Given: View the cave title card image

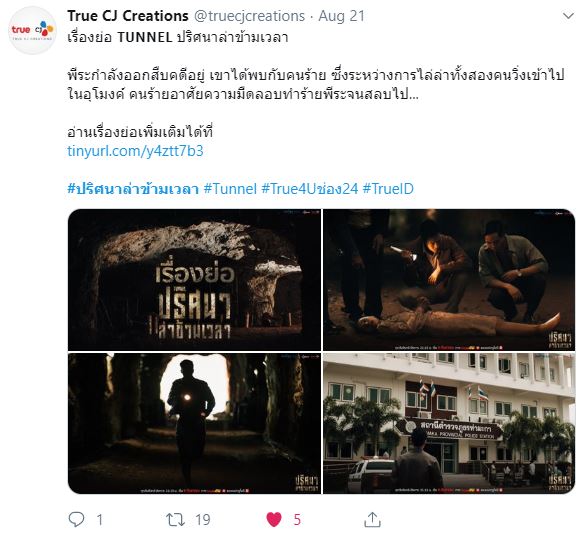Looking at the screenshot, I should coord(194,280).
